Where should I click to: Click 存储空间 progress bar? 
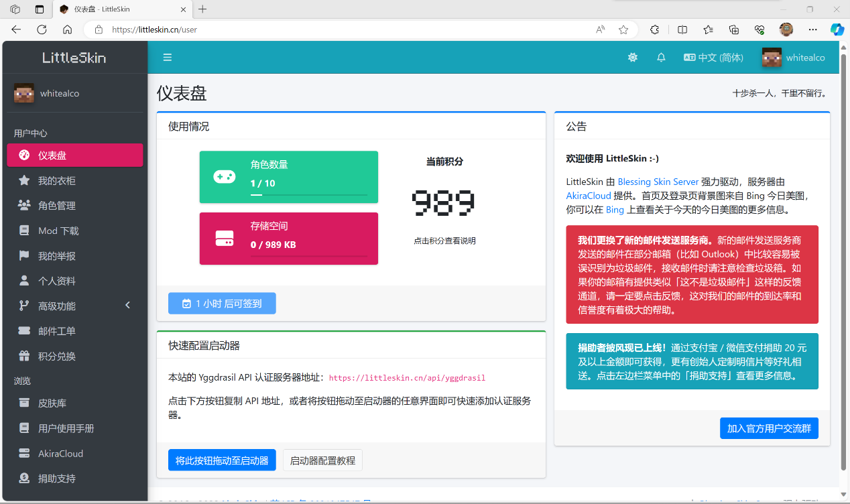309,256
